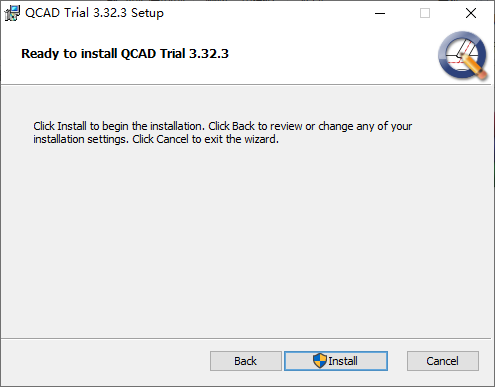Return to previous installation settings step
The width and height of the screenshot is (495, 387).
(x=246, y=361)
